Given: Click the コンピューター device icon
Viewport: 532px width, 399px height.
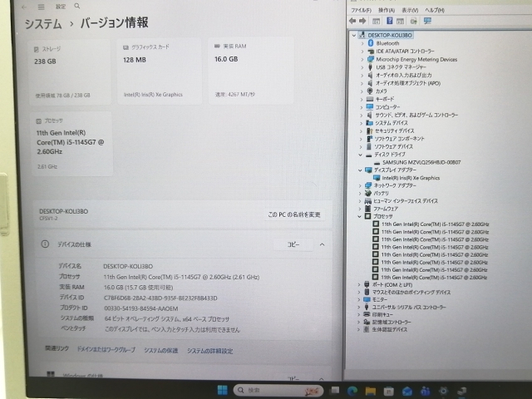Looking at the screenshot, I should point(370,107).
